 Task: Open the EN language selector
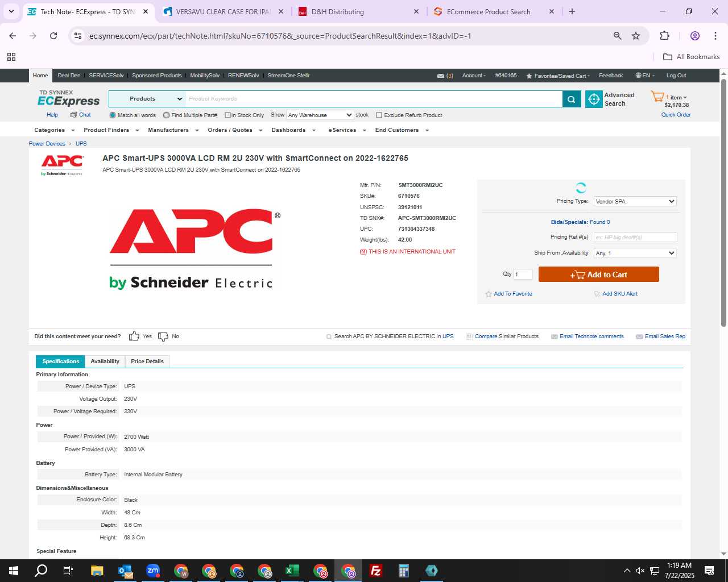pyautogui.click(x=645, y=76)
